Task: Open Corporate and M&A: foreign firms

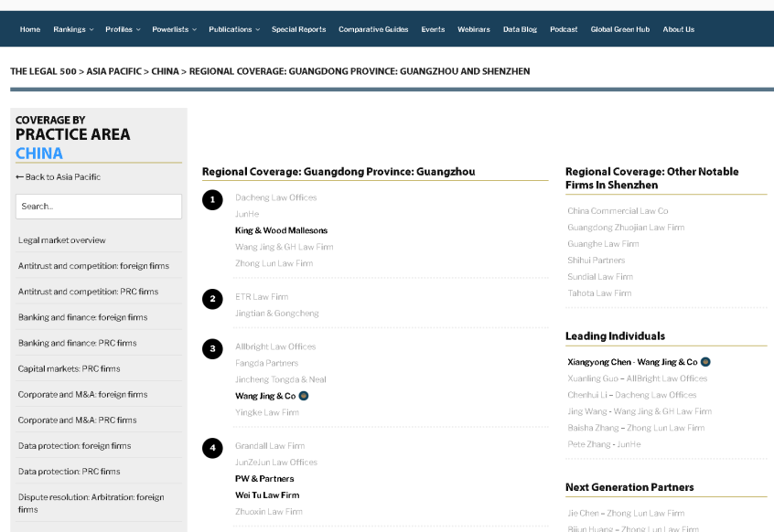Action: pos(82,395)
